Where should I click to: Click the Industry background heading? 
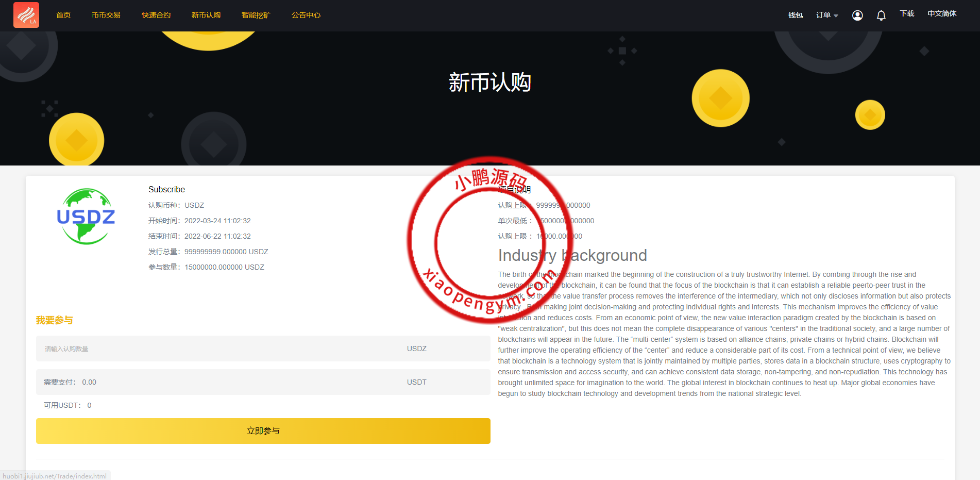pyautogui.click(x=572, y=256)
